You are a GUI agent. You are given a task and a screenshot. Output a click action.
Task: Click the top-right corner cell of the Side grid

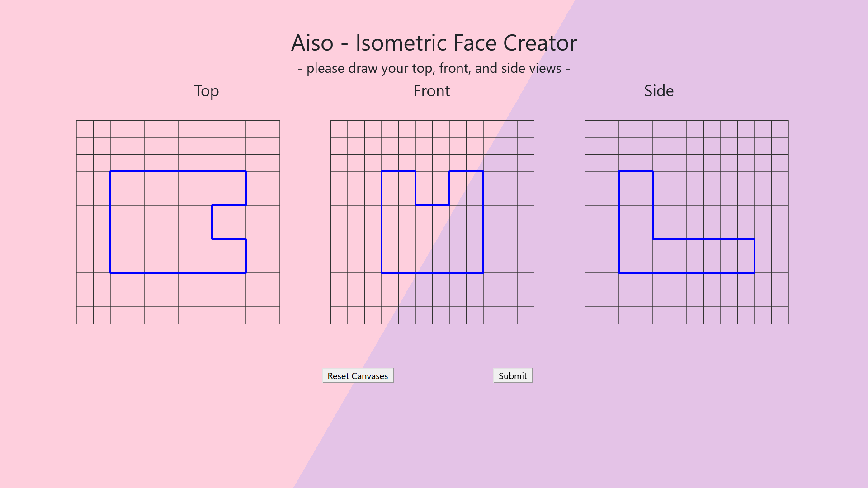tap(780, 129)
